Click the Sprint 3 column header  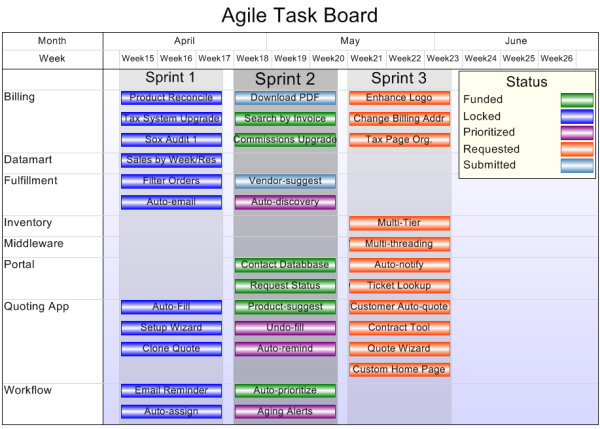click(x=399, y=78)
